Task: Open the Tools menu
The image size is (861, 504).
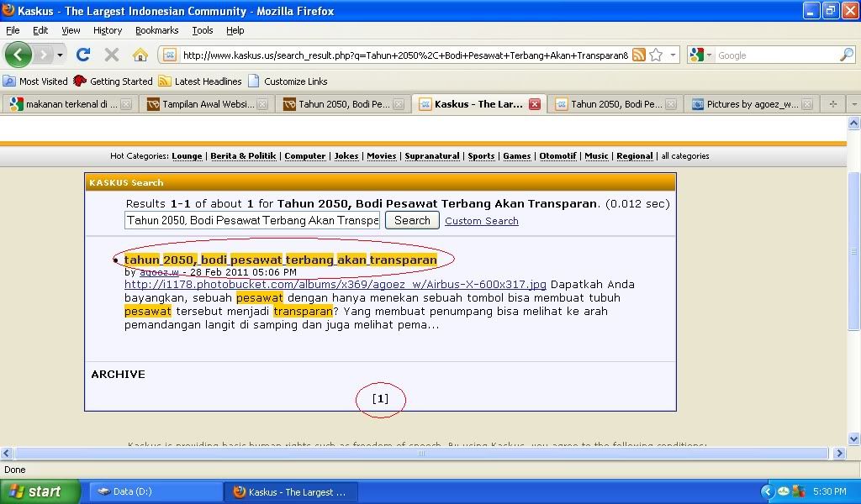Action: click(203, 30)
